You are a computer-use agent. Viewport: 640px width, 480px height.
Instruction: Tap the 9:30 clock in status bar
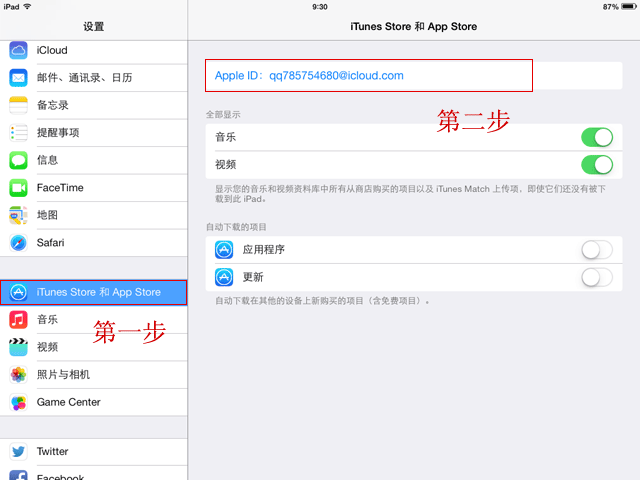coord(320,7)
